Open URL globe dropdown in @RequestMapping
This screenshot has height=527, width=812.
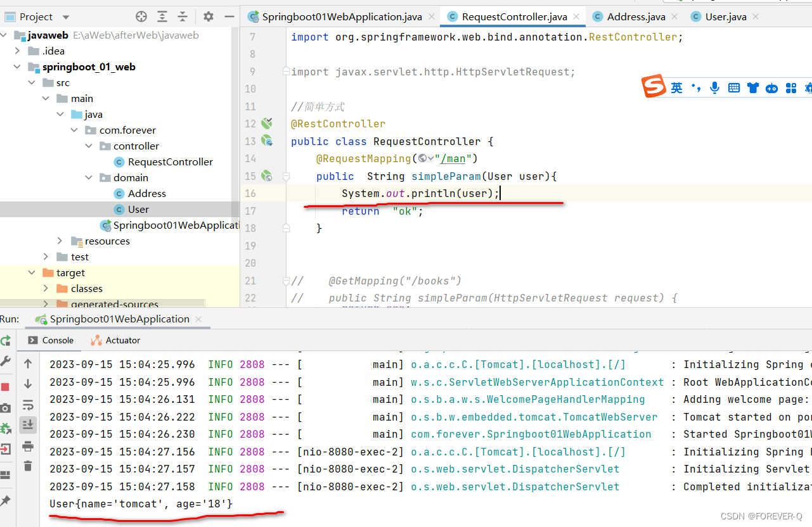click(426, 158)
